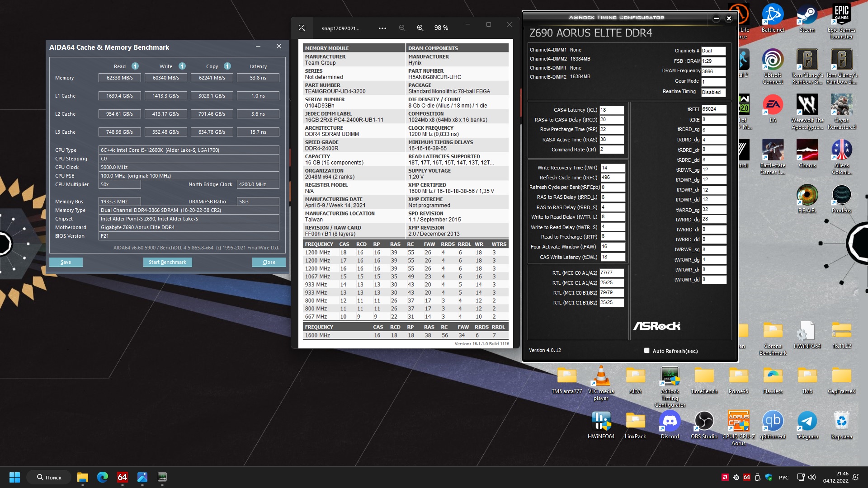Open Windows Start menu
The height and width of the screenshot is (488, 868).
pos(14,477)
